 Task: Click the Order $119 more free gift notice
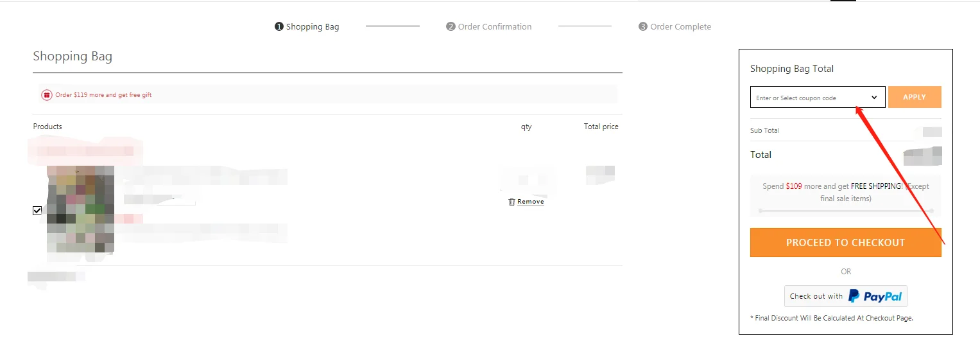click(103, 95)
